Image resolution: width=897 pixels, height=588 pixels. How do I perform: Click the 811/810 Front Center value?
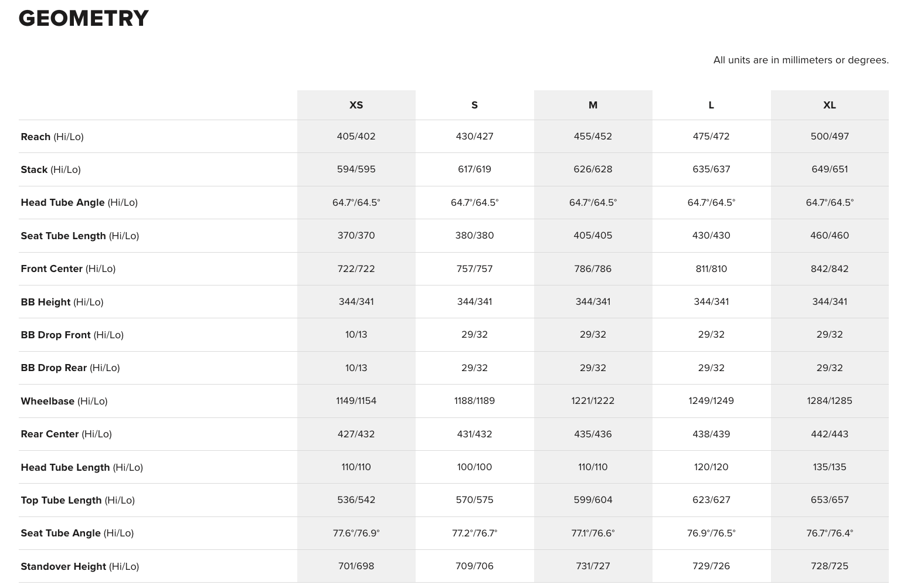[x=711, y=268]
